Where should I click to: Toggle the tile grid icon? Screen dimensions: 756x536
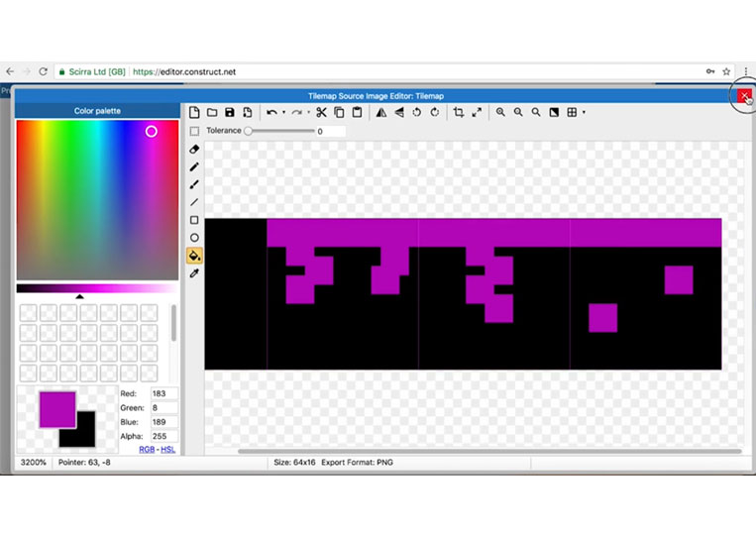[572, 112]
